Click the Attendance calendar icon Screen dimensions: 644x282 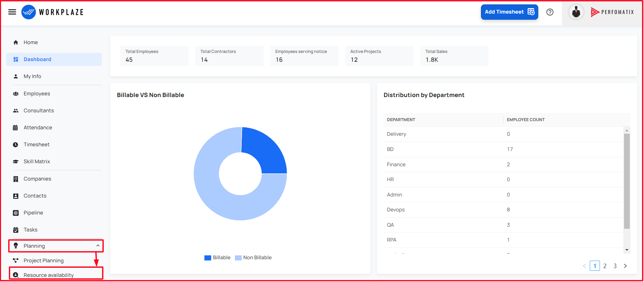(16, 128)
